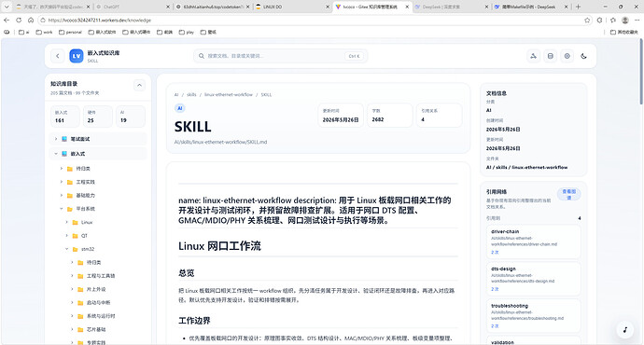Open the dts-design reference card
Image resolution: width=644 pixels, height=345 pixels.
pyautogui.click(x=533, y=279)
